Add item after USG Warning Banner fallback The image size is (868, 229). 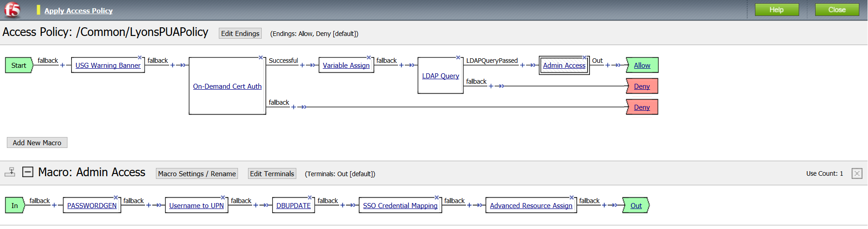point(172,65)
